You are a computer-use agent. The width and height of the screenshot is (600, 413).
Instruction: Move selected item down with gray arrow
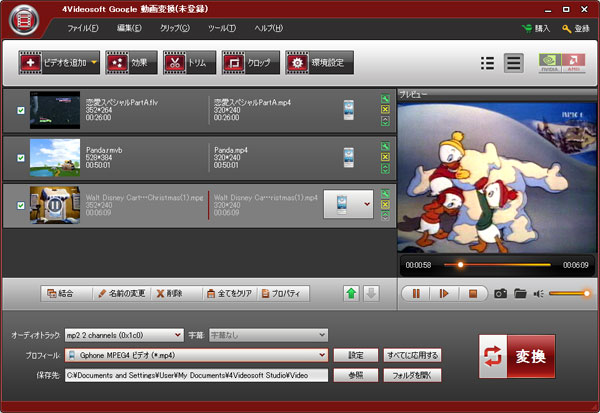pos(371,294)
